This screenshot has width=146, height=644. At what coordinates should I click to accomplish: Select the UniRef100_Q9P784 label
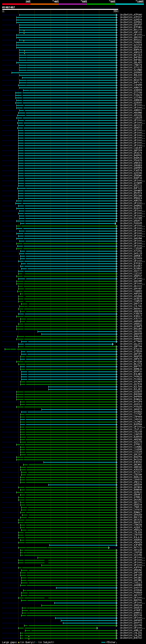[x=131, y=347]
